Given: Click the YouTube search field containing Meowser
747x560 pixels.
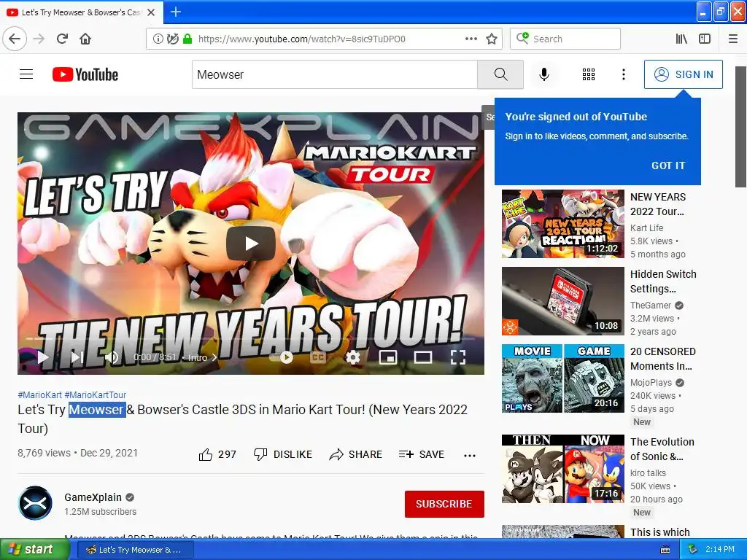Looking at the screenshot, I should (x=334, y=74).
